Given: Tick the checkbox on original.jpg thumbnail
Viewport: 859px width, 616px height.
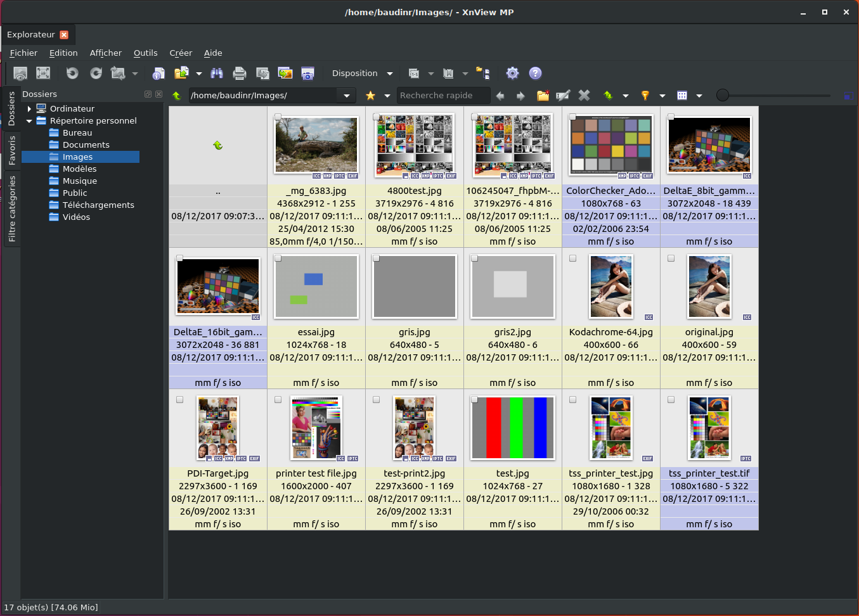Looking at the screenshot, I should click(671, 259).
